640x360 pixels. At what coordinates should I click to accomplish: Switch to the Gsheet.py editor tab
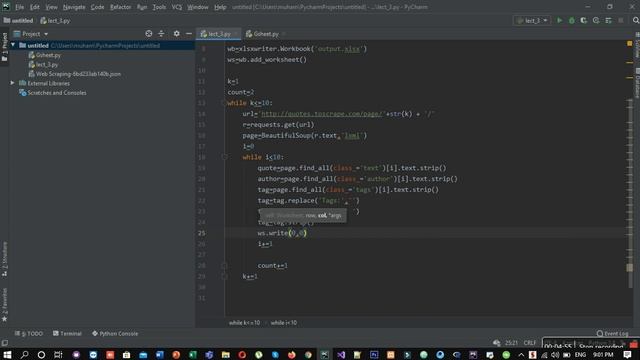[263, 34]
